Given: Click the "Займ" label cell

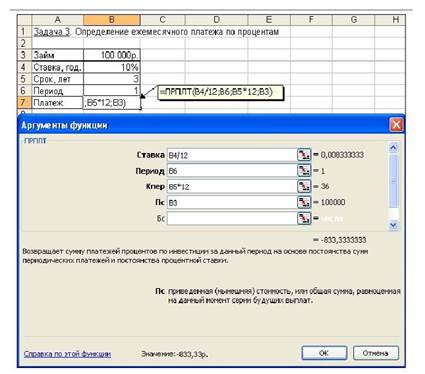Looking at the screenshot, I should pyautogui.click(x=58, y=55).
